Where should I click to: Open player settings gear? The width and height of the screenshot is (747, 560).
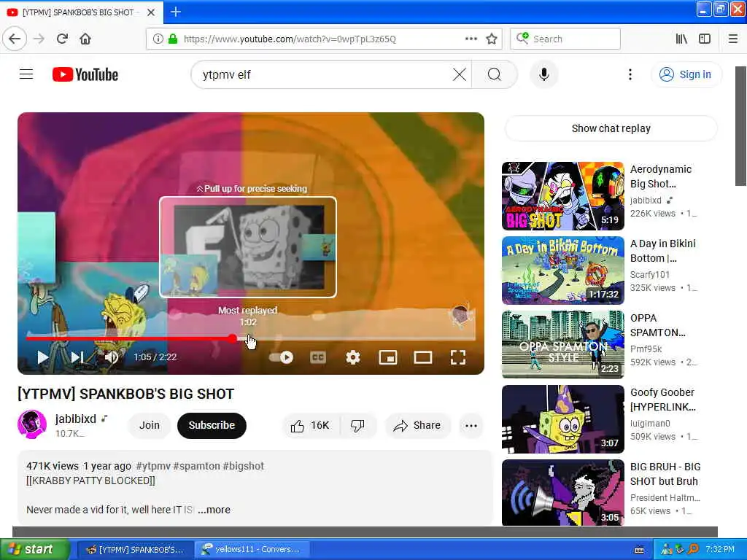click(353, 357)
